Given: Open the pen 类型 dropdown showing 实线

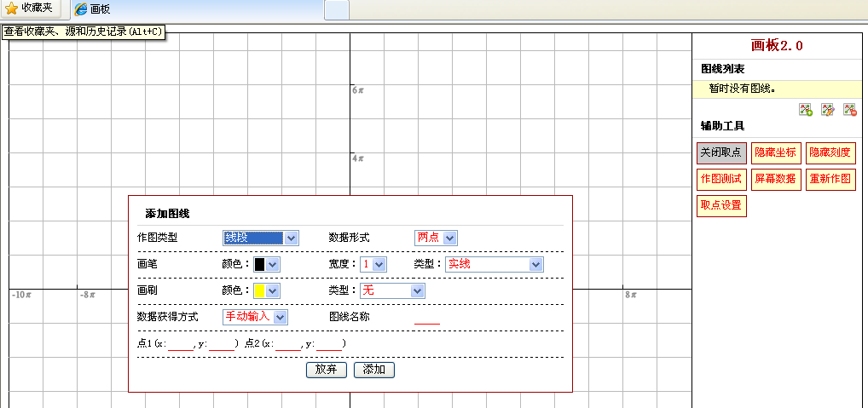Looking at the screenshot, I should [494, 264].
